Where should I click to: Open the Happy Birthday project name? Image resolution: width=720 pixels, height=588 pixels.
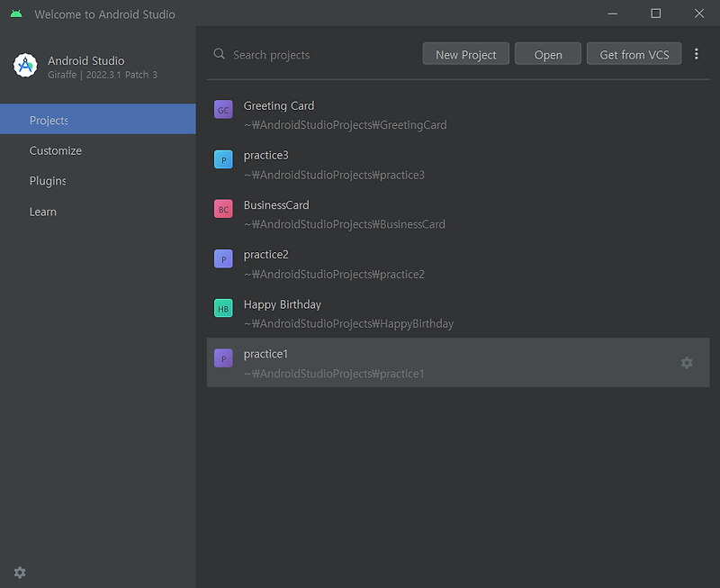[x=282, y=304]
